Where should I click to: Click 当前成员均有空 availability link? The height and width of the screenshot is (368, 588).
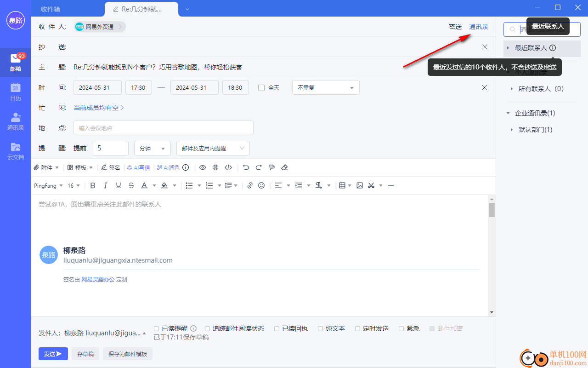click(x=99, y=108)
